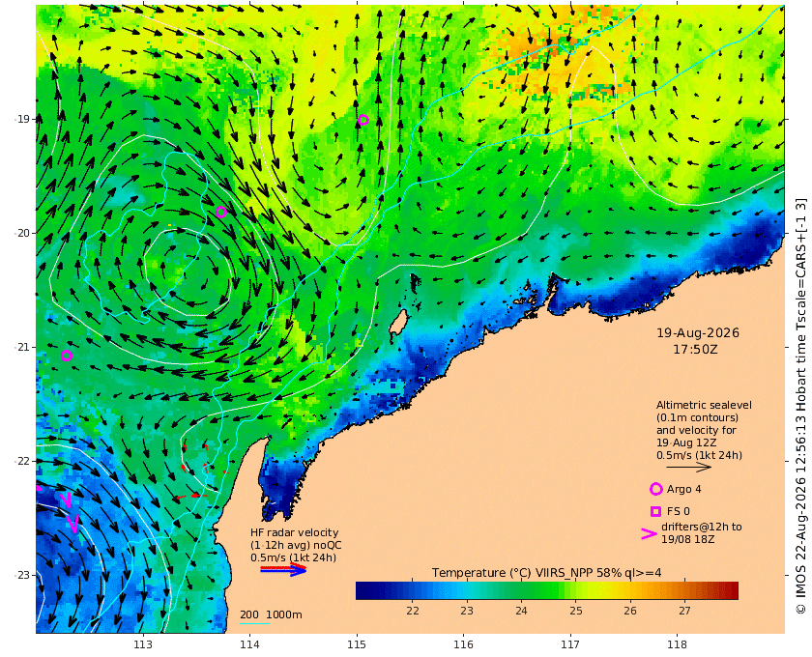The image size is (812, 657).
Task: Click the latitude axis label -21
Action: (x=22, y=347)
